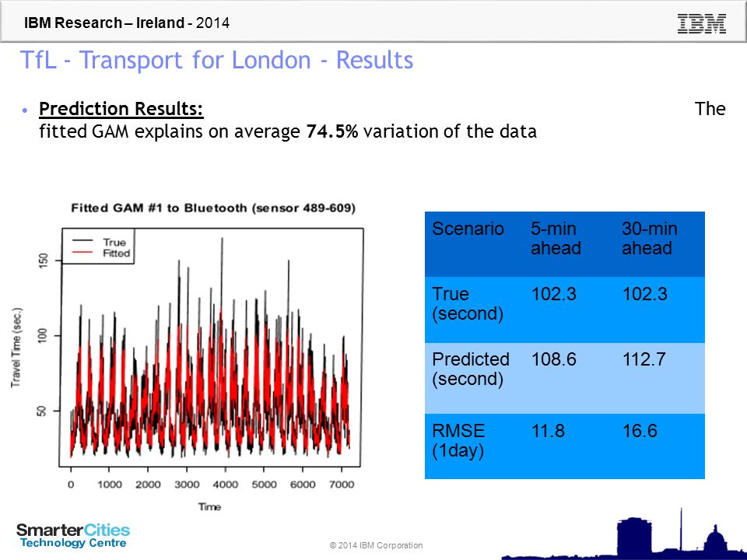Viewport: 747px width, 560px height.
Task: Click the 'Fitted' legend entry in chart
Action: point(116,254)
